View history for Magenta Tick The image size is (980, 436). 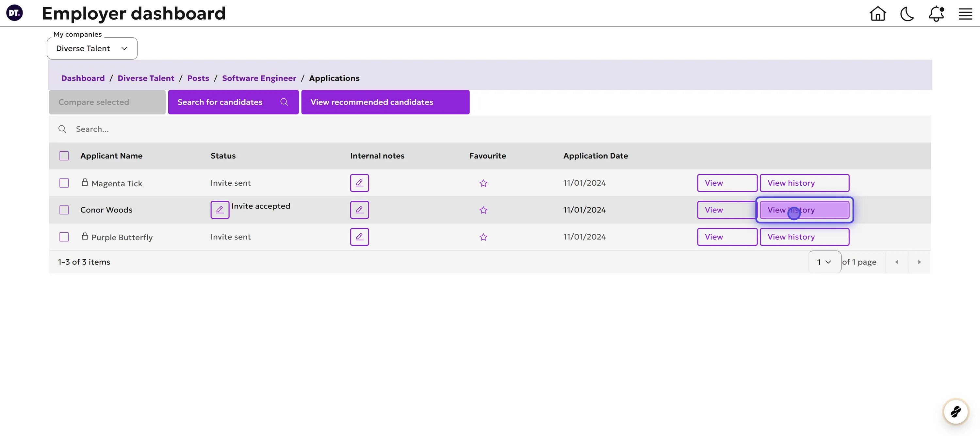tap(804, 183)
